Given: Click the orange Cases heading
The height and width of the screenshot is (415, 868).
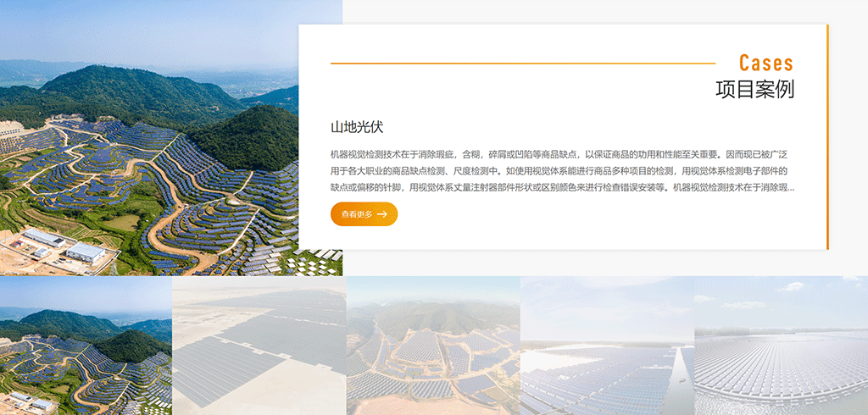Looking at the screenshot, I should [765, 64].
